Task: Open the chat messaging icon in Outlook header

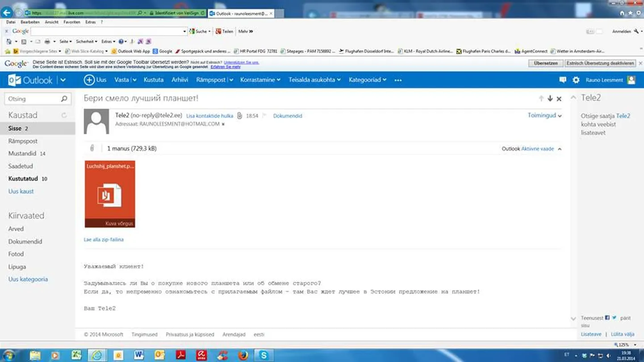Action: [563, 80]
